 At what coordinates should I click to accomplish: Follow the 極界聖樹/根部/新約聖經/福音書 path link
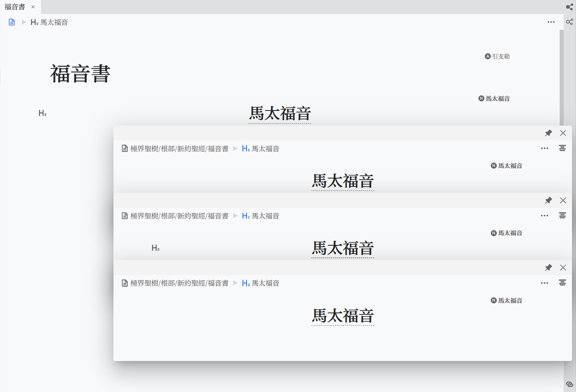(x=179, y=148)
